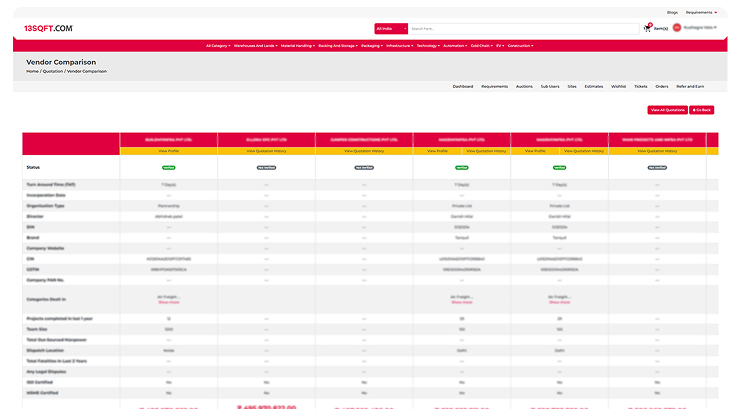Click View All Quotations button
The image size is (740, 416).
(667, 110)
